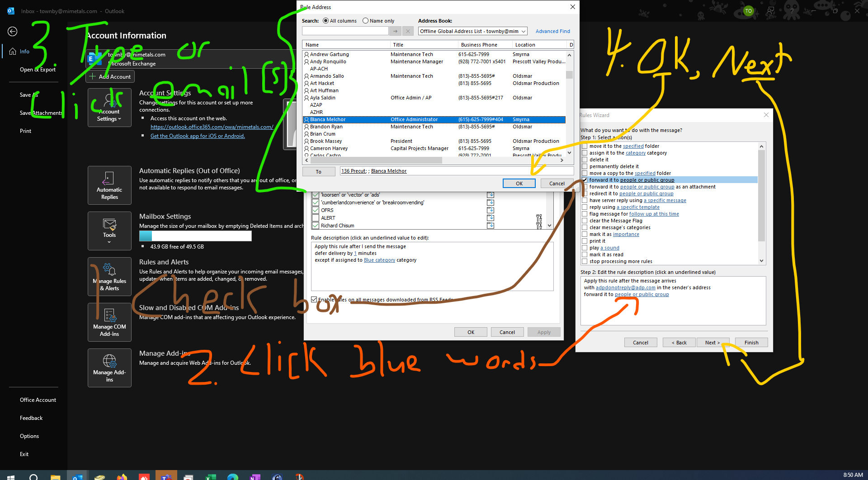Click the action icon in the OFRS rule row

pyautogui.click(x=491, y=210)
